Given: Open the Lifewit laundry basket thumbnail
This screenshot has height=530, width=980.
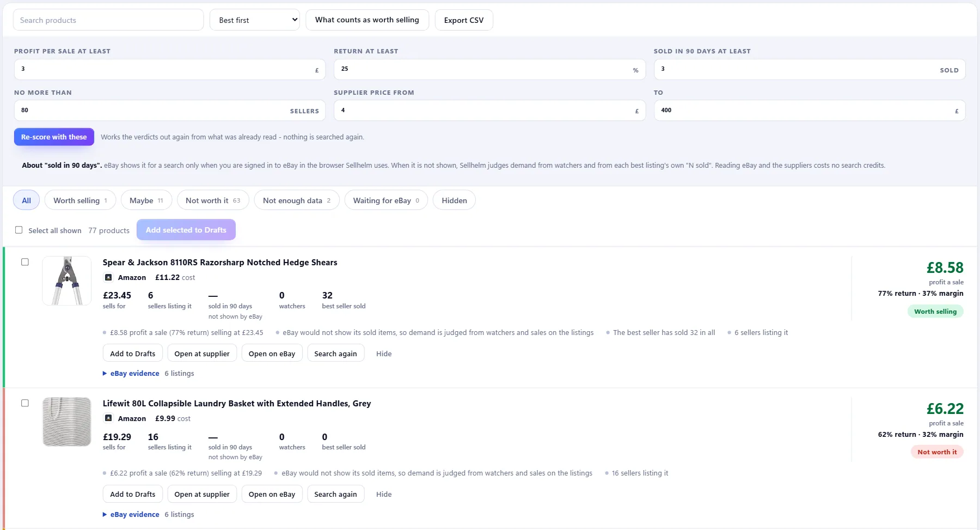Looking at the screenshot, I should pyautogui.click(x=67, y=422).
